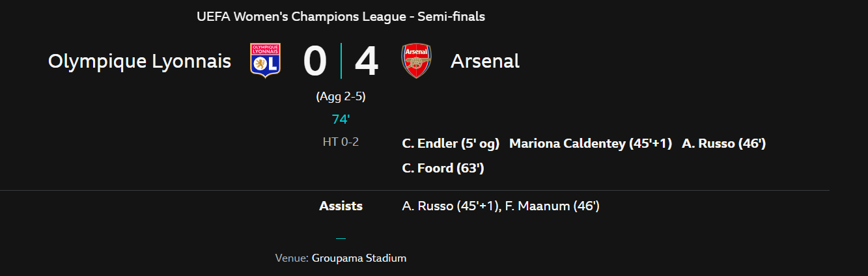Screen dimensions: 868x276
Task: Click the 74' live match minute
Action: 341,119
